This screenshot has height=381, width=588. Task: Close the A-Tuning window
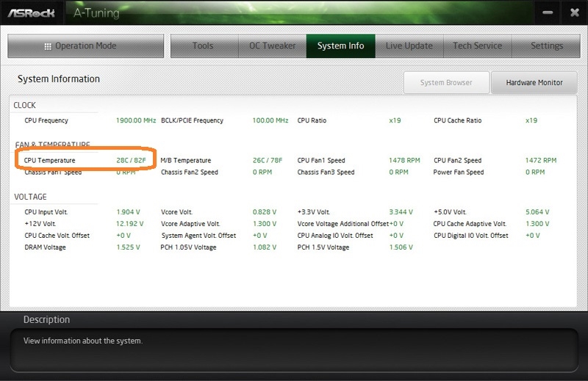click(x=575, y=12)
